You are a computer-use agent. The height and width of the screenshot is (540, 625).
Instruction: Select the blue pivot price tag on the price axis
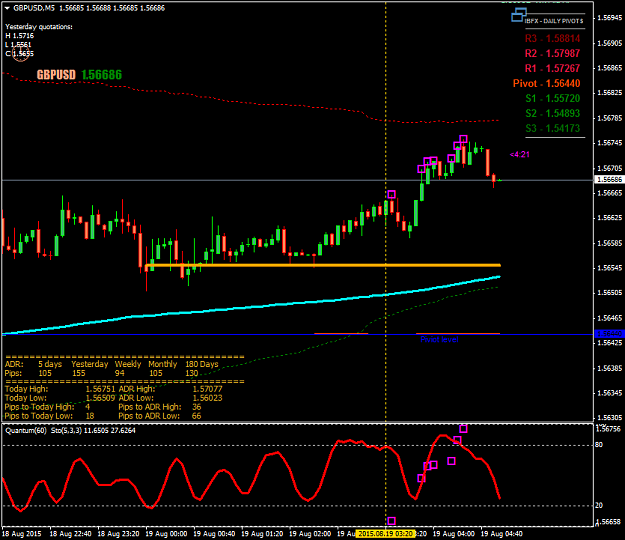click(609, 334)
